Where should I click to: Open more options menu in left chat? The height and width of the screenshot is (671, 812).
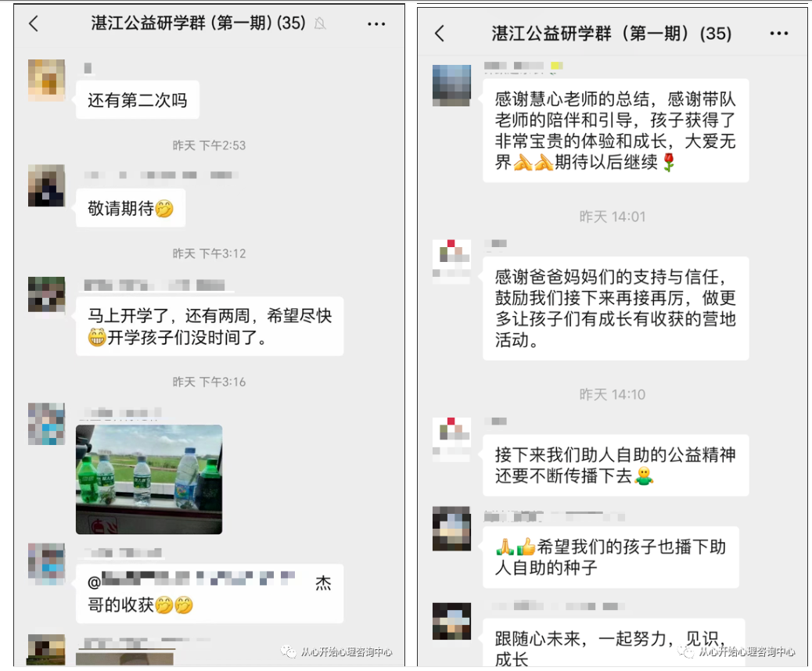pyautogui.click(x=376, y=23)
